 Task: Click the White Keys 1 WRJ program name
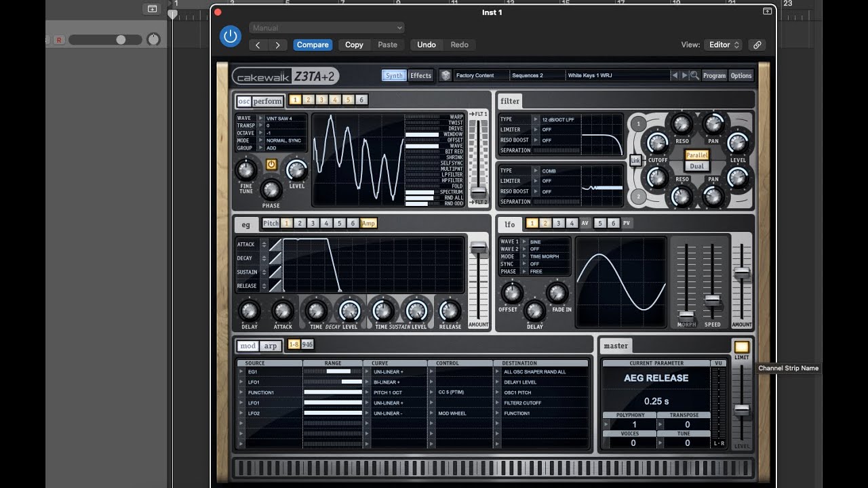(617, 75)
